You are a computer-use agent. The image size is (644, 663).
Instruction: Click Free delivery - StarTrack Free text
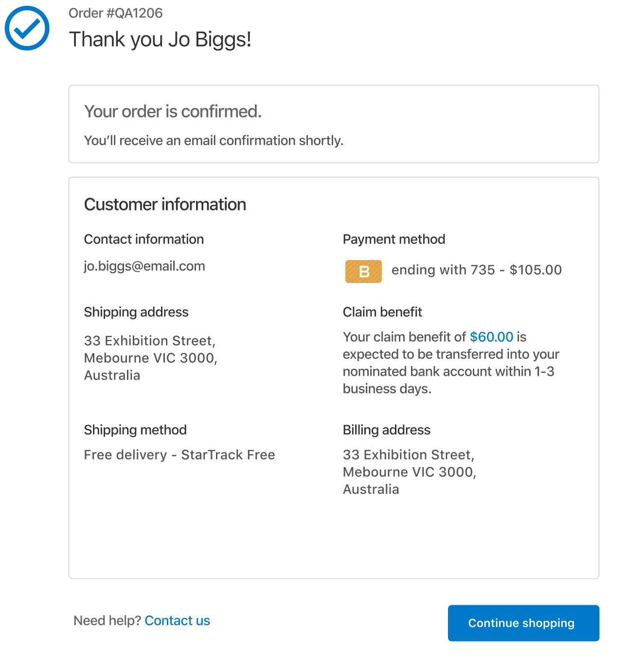[x=179, y=455]
